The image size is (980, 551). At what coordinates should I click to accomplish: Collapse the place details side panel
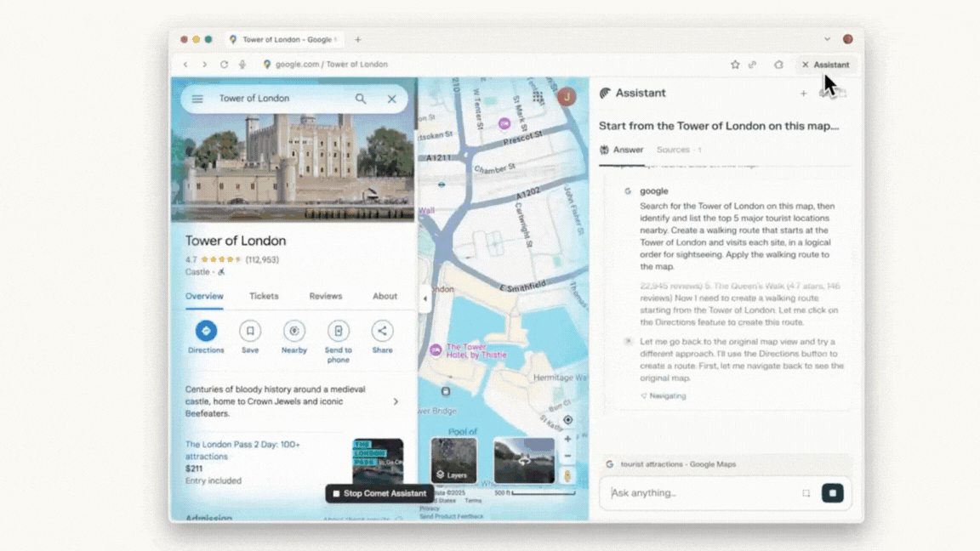[x=424, y=298]
